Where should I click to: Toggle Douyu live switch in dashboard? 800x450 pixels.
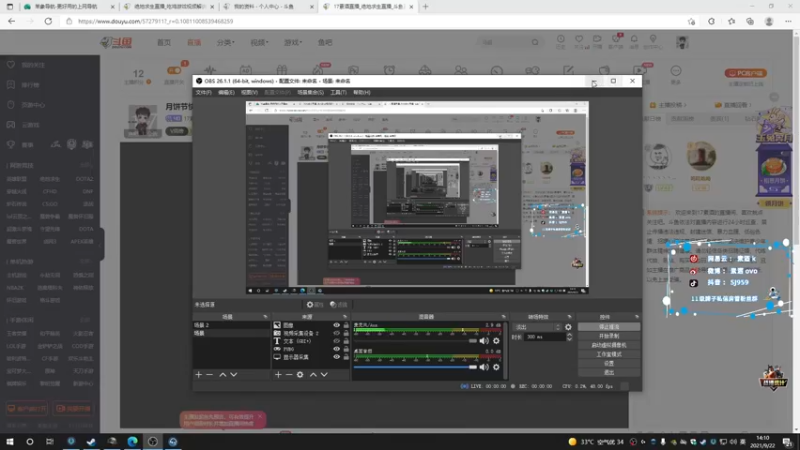click(x=174, y=70)
